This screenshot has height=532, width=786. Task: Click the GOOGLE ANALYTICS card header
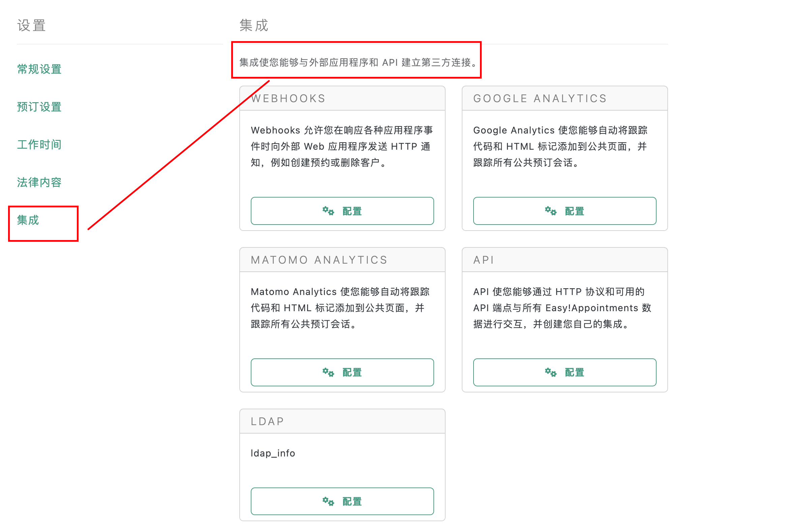click(x=565, y=98)
